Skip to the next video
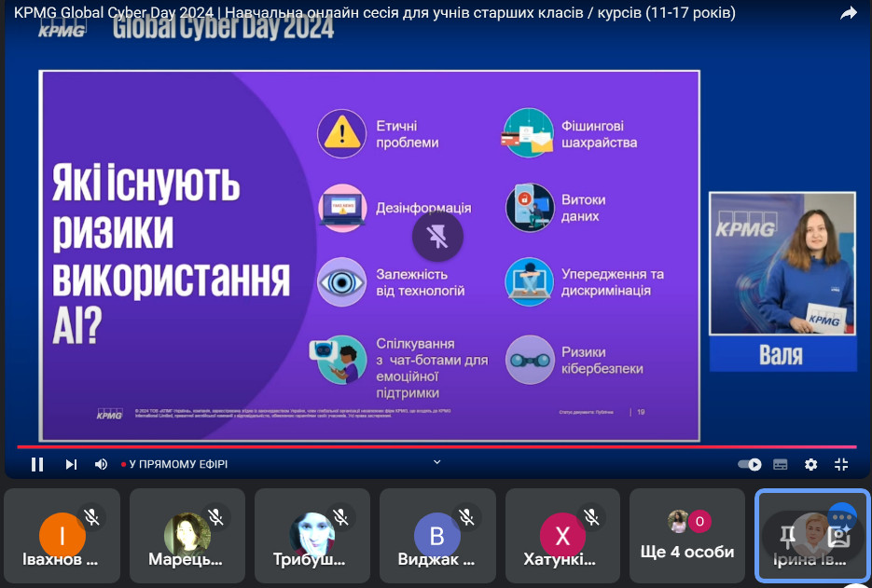The image size is (872, 588). coord(71,464)
